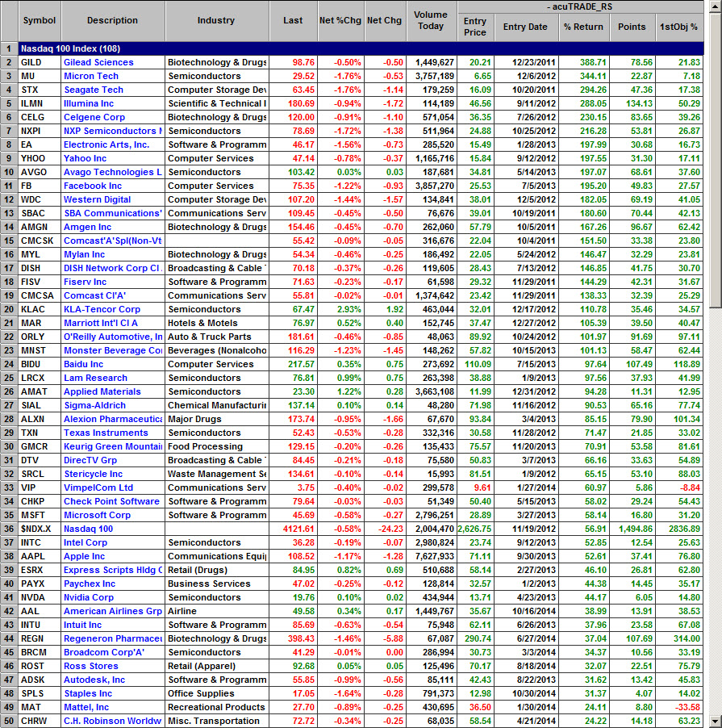Open the Nasdaq 100 description link
Screen dimensions: 722x728
88,529
